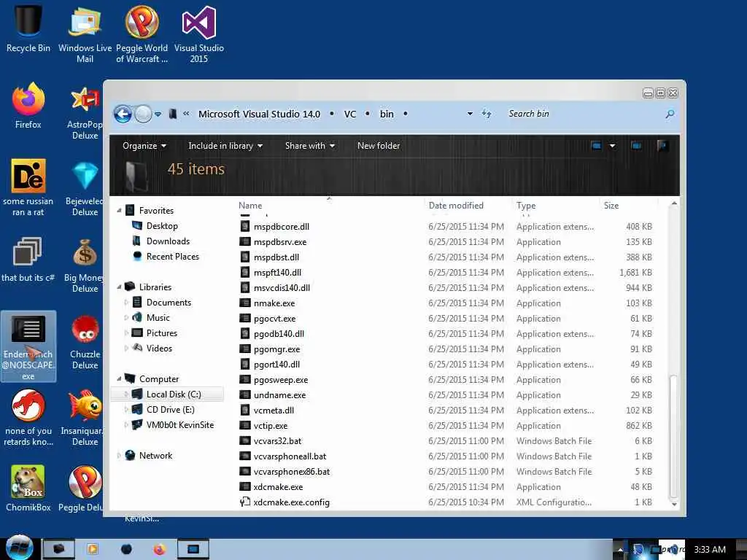Screen dimensions: 747x560
Task: Click the New folder button
Action: (379, 146)
